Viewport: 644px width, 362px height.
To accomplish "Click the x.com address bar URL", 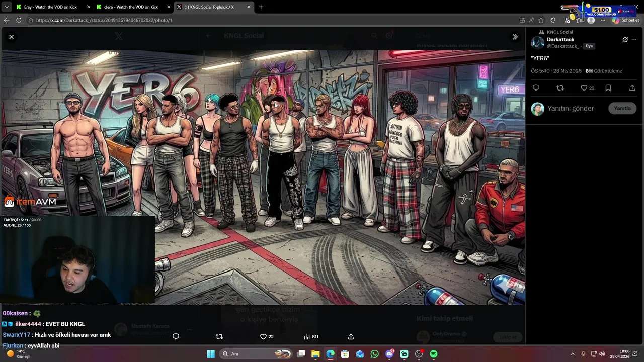I will pos(104,20).
